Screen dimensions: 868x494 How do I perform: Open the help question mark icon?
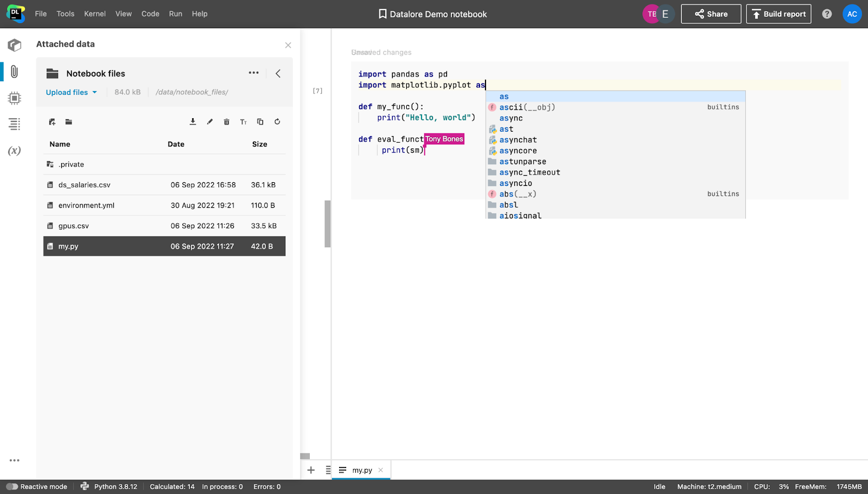point(826,14)
